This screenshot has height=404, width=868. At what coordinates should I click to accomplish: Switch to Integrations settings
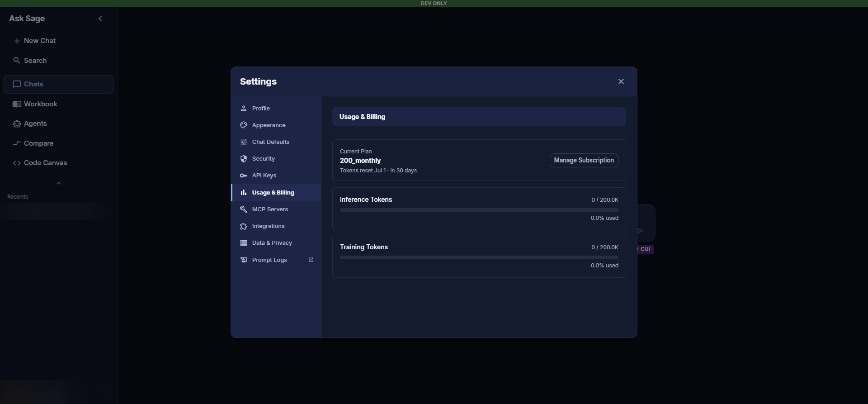click(276, 226)
